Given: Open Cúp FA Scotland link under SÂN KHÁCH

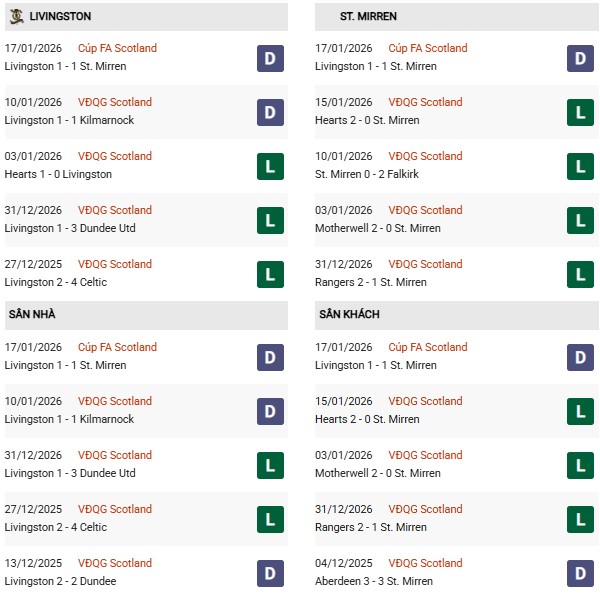Looking at the screenshot, I should click(428, 347).
